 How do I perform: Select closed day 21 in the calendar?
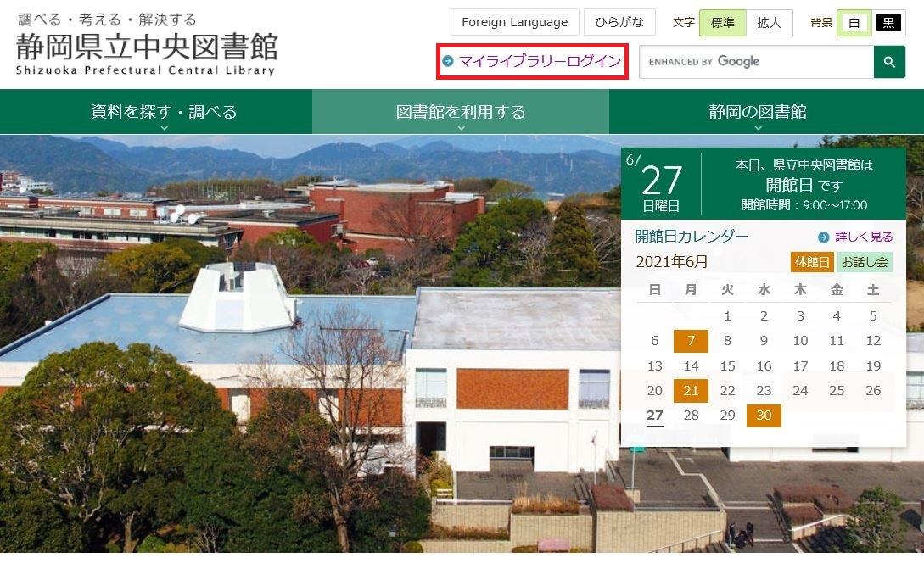click(x=692, y=391)
